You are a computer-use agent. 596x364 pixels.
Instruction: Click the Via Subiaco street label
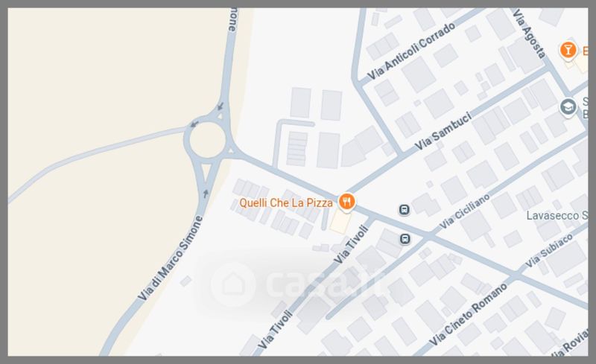[x=548, y=251]
